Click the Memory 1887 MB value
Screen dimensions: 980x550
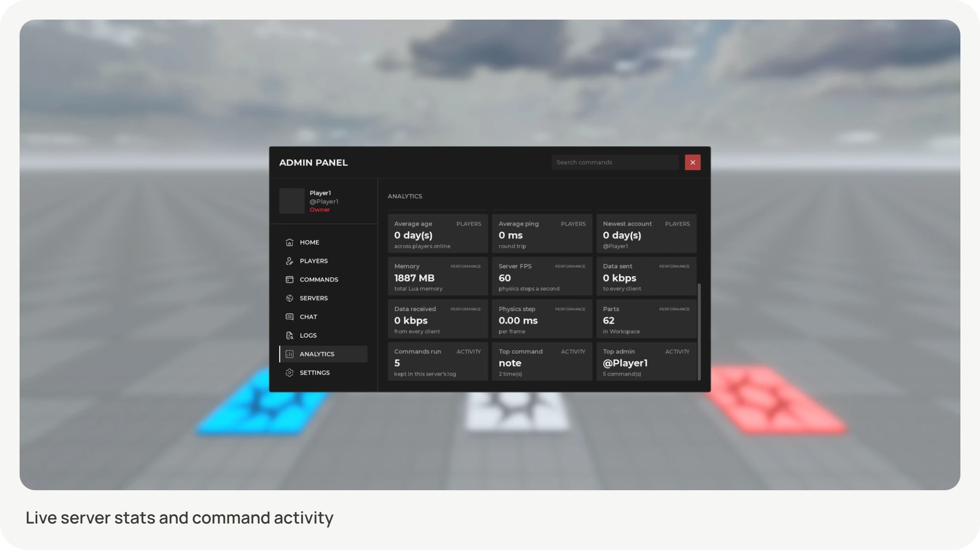point(414,278)
